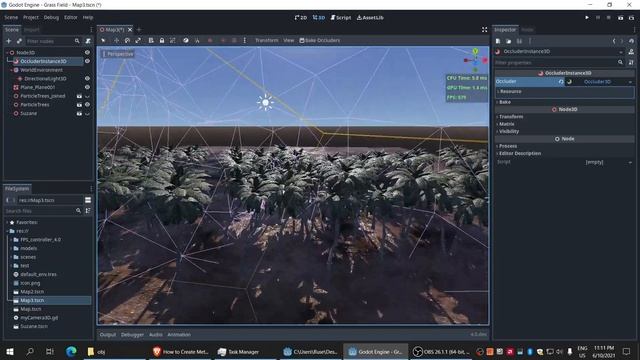Viewport: 640px width, 360px height.
Task: Open the Inspector object history icon
Action: click(631, 41)
